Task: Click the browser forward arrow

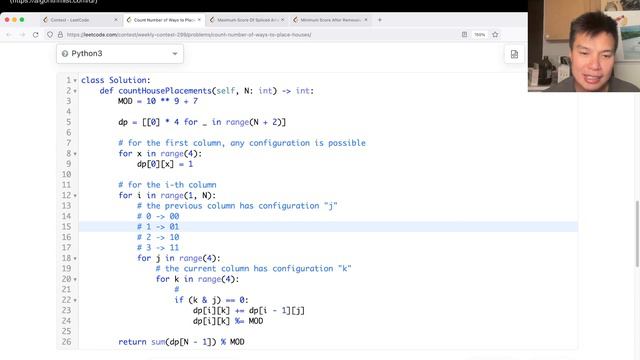Action: 22,35
